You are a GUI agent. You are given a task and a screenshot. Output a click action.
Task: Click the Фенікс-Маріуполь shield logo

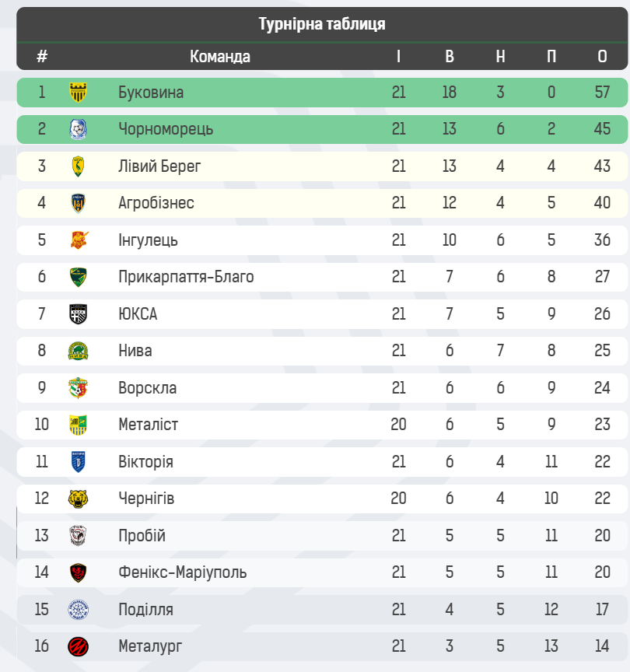click(78, 572)
